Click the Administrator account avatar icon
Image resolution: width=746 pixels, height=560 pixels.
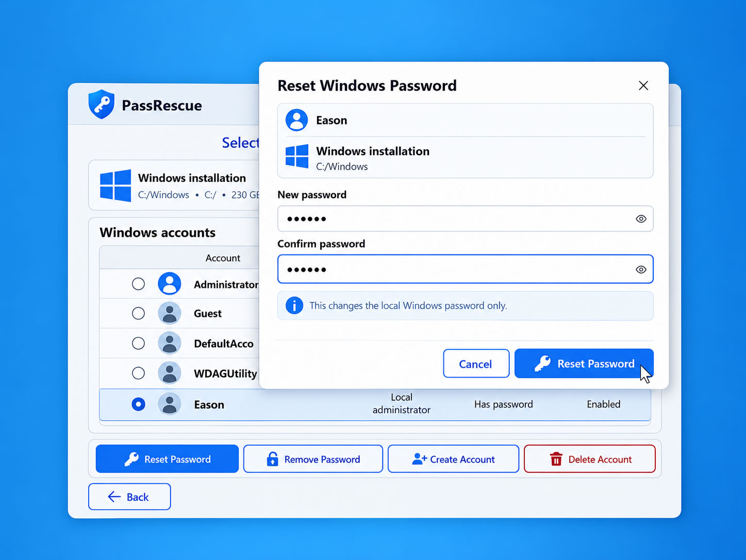pyautogui.click(x=170, y=284)
